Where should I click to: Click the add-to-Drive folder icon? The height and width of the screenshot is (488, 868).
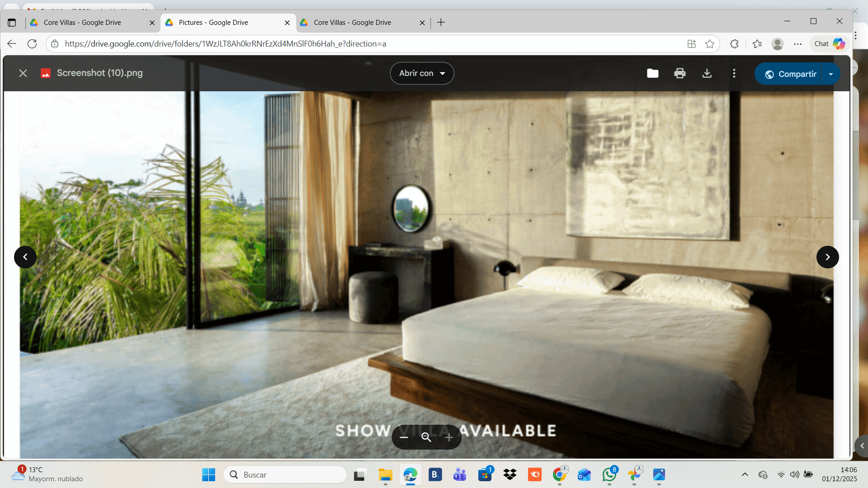pyautogui.click(x=652, y=73)
